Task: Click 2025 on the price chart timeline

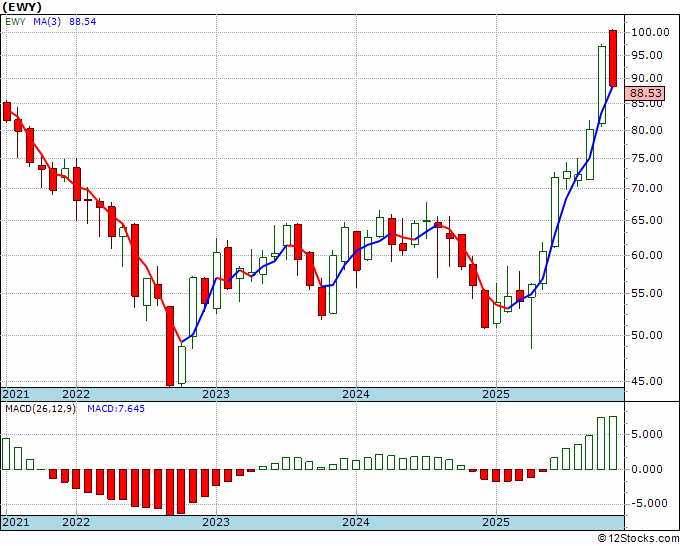Action: coord(496,395)
